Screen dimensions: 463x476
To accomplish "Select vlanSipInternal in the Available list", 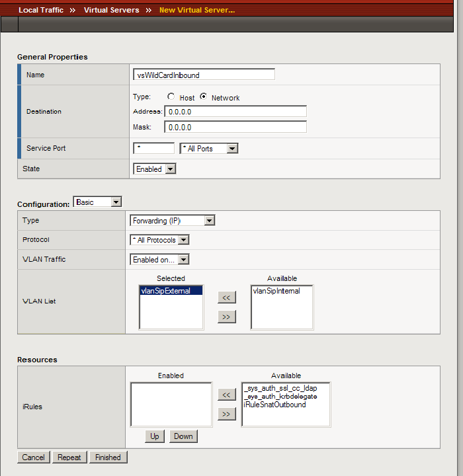I will pyautogui.click(x=276, y=291).
